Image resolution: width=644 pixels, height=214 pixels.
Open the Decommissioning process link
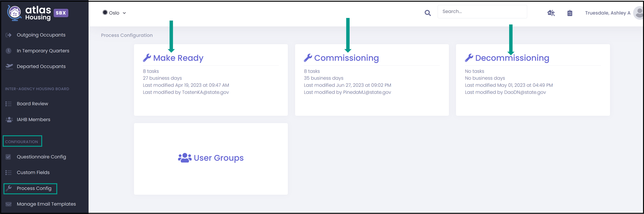tap(512, 58)
